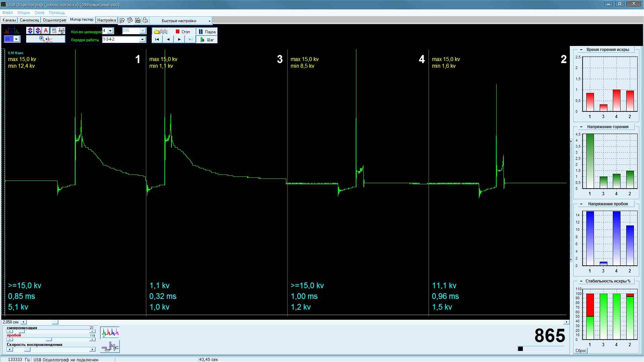The image size is (644, 362).
Task: Click right arrow of time position scrollbar
Action: [566, 322]
